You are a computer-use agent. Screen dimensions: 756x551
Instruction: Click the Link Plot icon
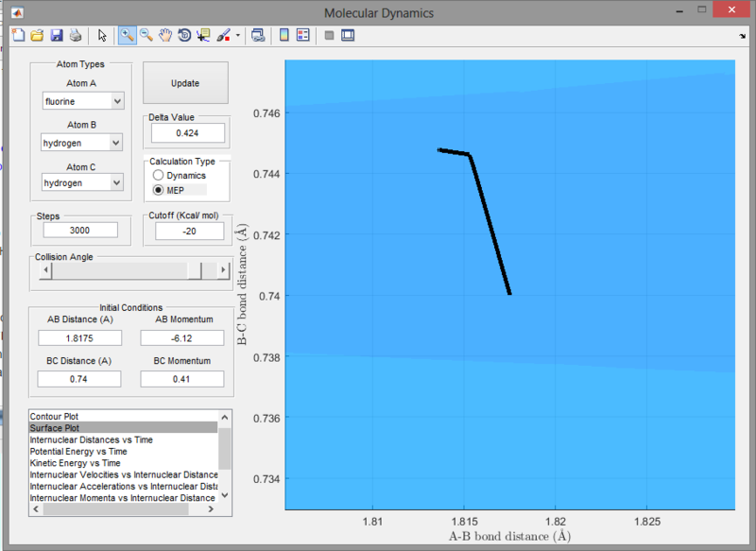click(x=258, y=35)
